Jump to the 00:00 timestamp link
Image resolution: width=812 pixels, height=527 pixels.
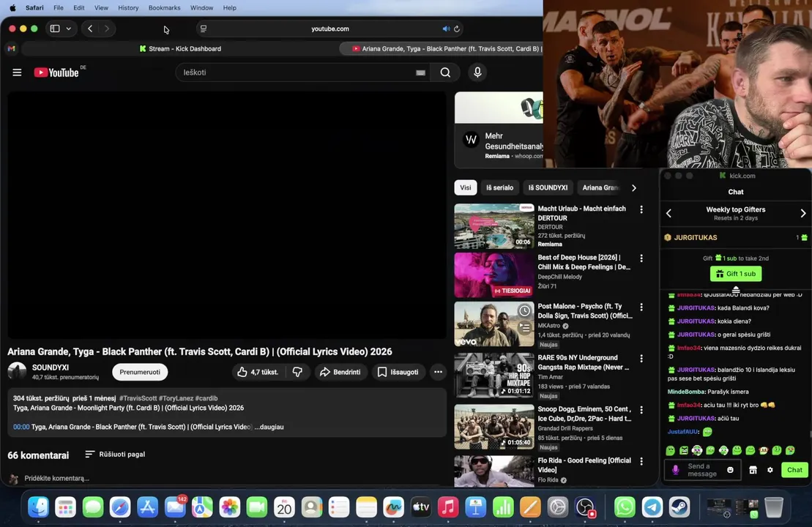point(21,427)
